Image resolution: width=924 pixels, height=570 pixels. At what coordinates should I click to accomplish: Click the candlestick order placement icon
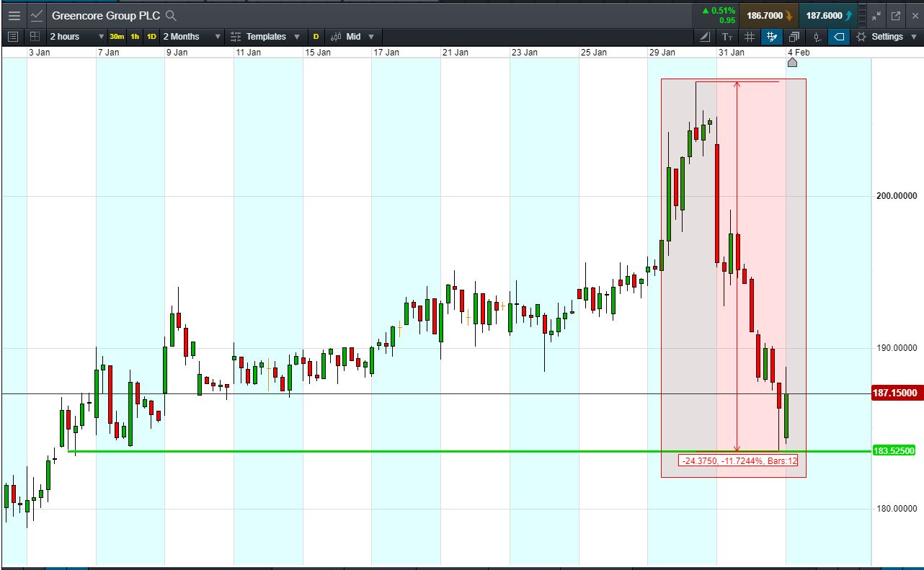point(817,37)
